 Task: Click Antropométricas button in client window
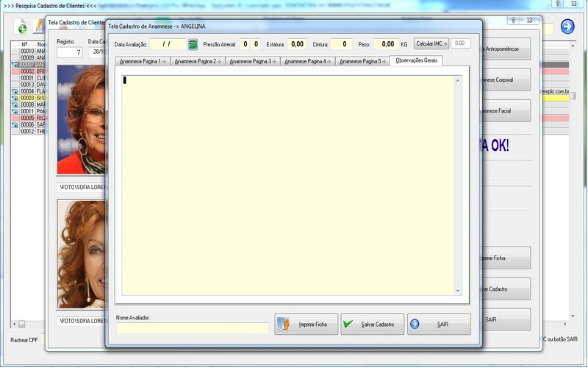point(506,49)
